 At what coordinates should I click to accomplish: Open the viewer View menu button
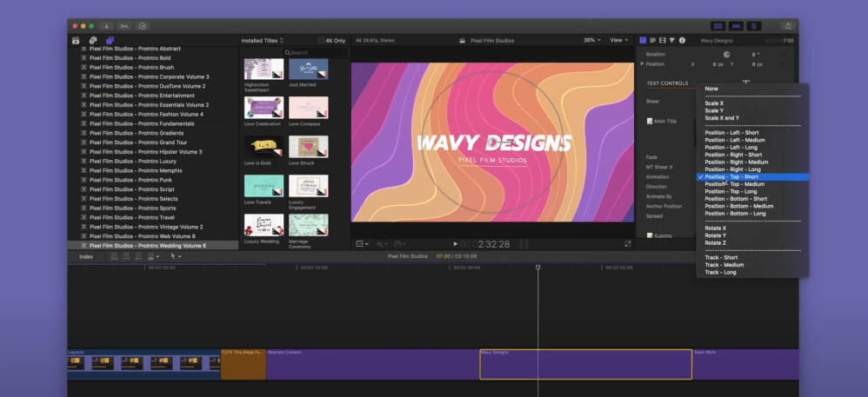(618, 40)
